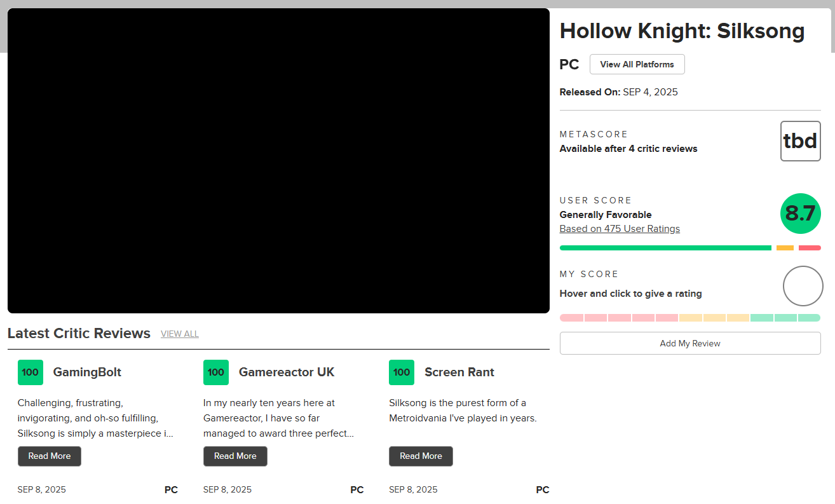835x504 pixels.
Task: Click the Hollow Knight: Silksong title
Action: click(x=682, y=31)
